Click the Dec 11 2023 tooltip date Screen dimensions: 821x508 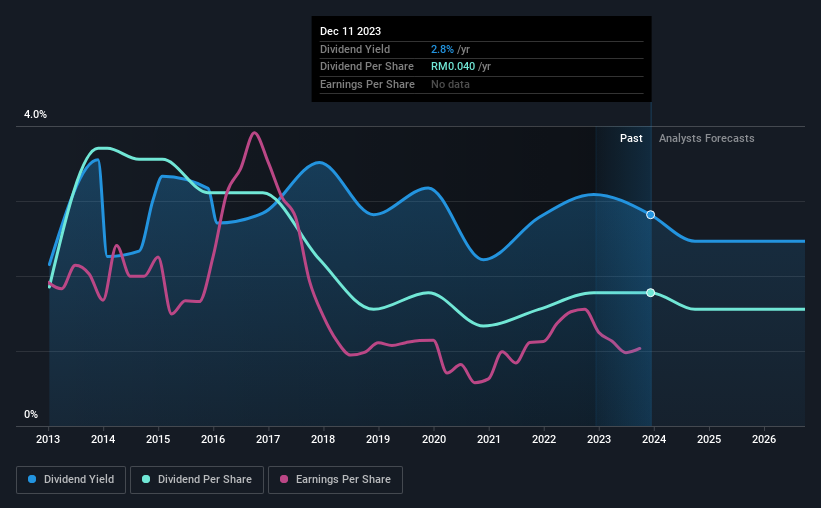350,31
